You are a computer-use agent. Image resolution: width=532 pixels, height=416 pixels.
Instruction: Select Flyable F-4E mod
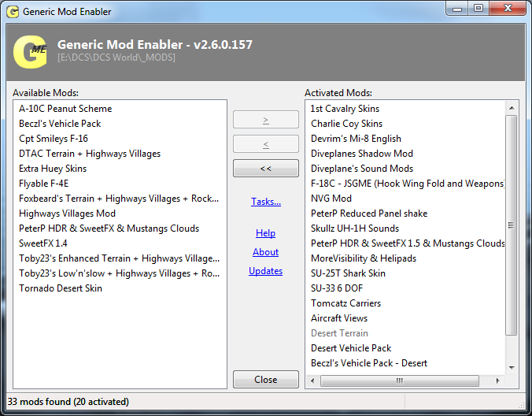coord(43,184)
